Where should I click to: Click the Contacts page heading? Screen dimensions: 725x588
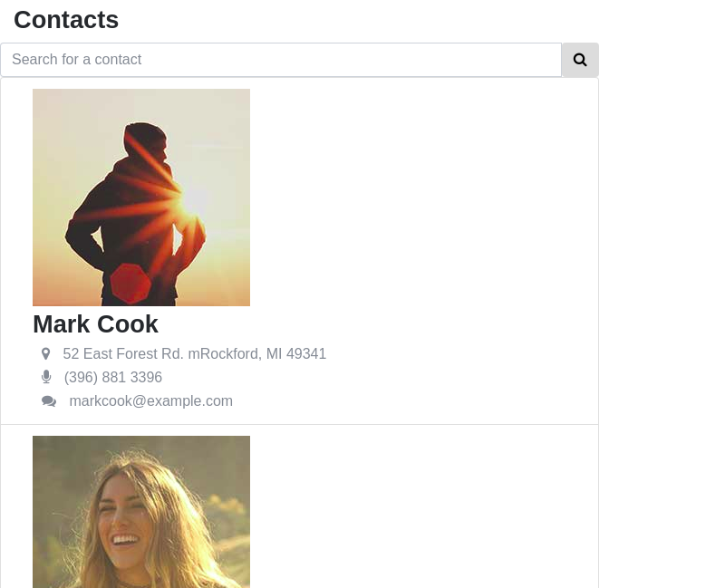tap(66, 20)
